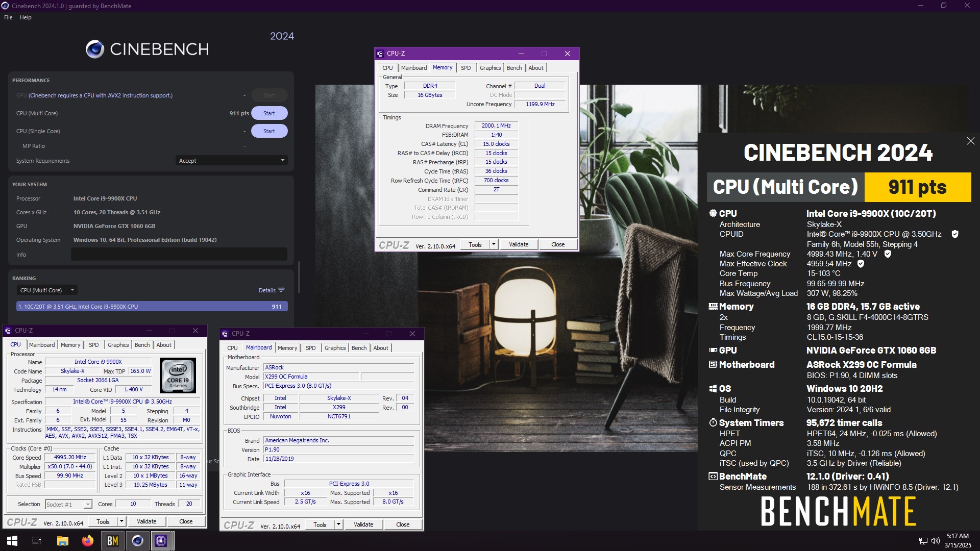Click the volume icon in system tray

pos(936,541)
